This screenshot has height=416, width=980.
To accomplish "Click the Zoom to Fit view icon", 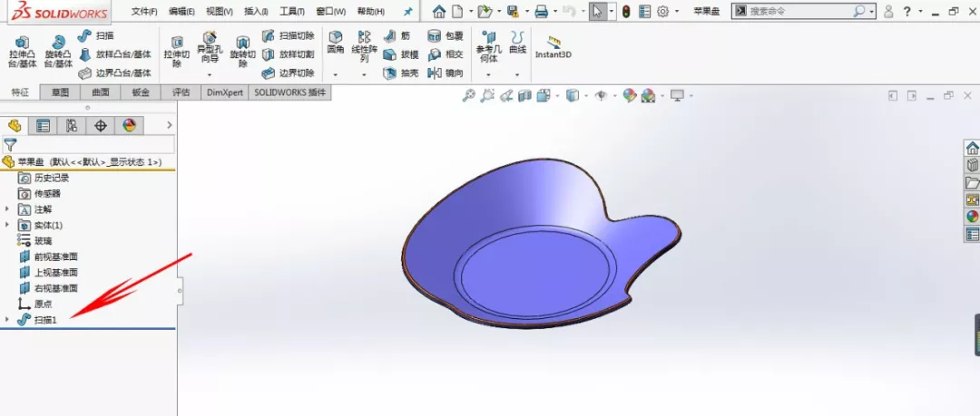I will pyautogui.click(x=469, y=95).
